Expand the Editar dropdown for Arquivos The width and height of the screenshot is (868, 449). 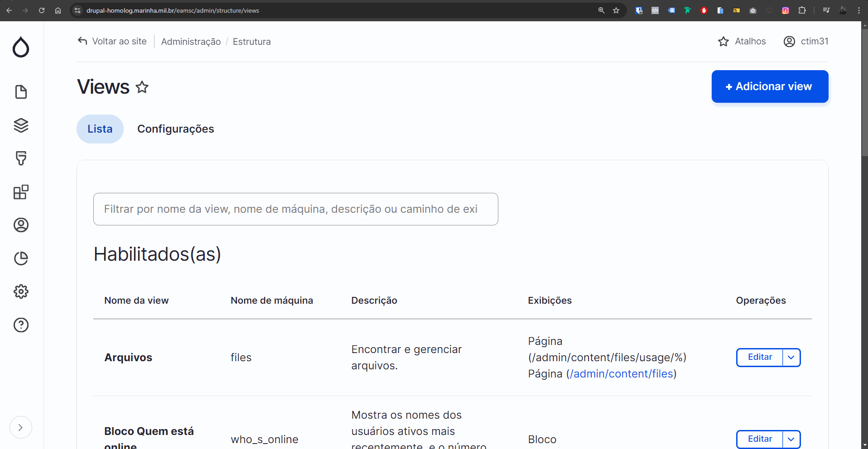point(791,357)
